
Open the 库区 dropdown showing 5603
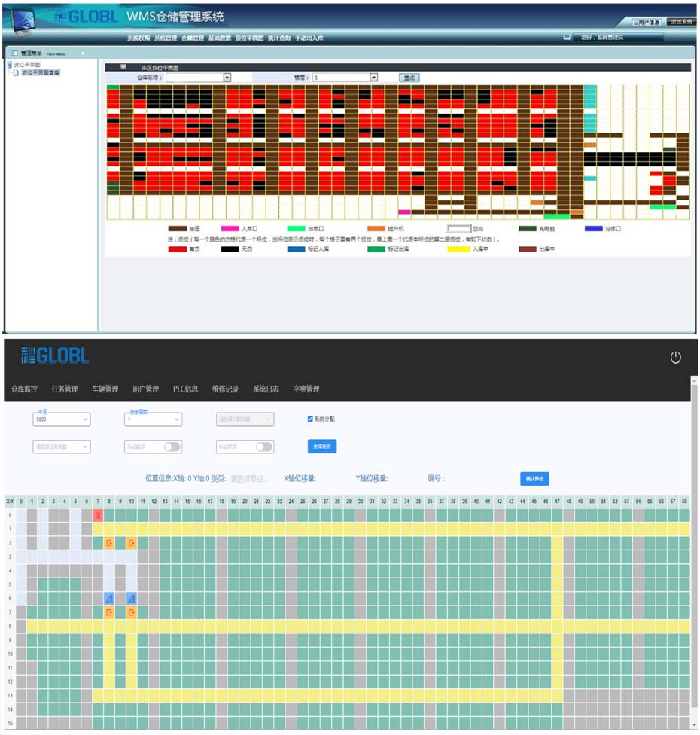[x=61, y=419]
